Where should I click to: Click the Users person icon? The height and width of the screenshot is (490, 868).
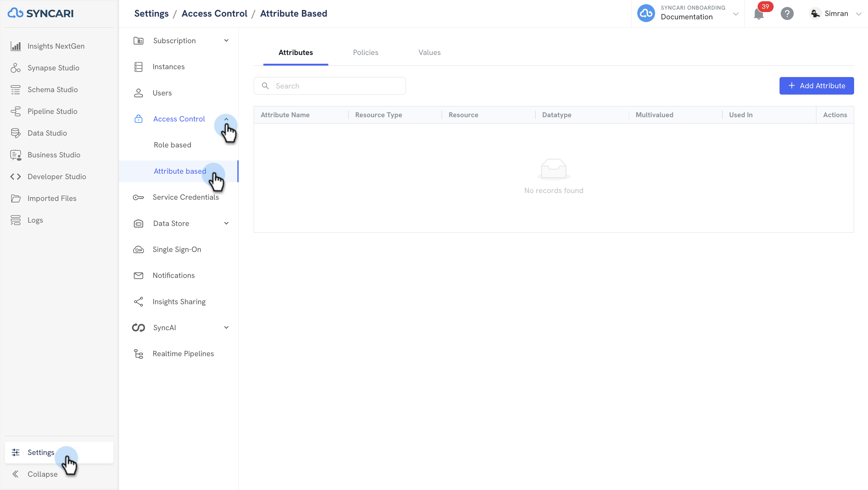click(x=139, y=93)
